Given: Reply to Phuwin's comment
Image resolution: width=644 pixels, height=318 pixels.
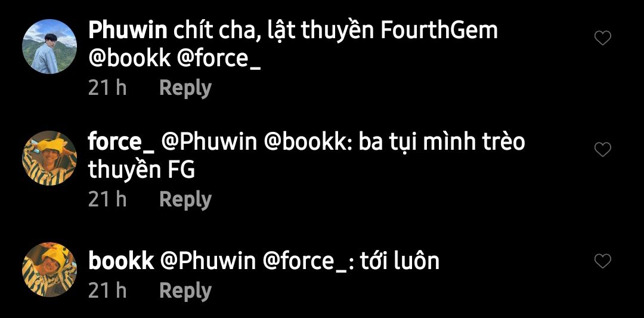Looking at the screenshot, I should 185,88.
